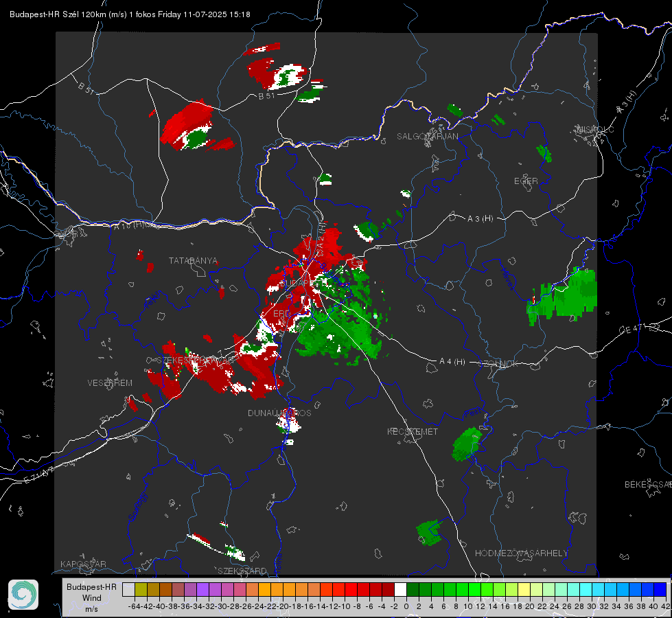Click the ÉRD city label
Viewport: 672px width, 618px height.
coord(281,314)
